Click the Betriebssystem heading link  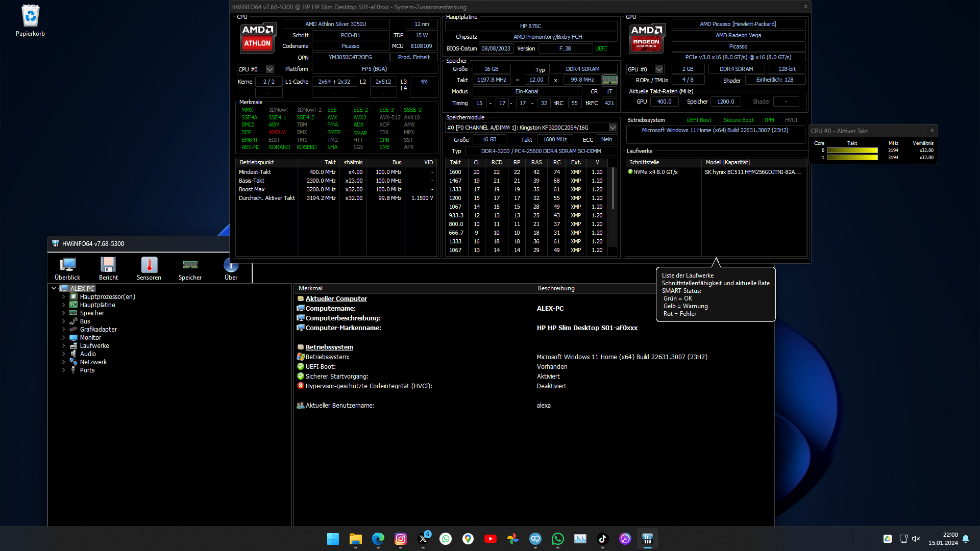329,347
